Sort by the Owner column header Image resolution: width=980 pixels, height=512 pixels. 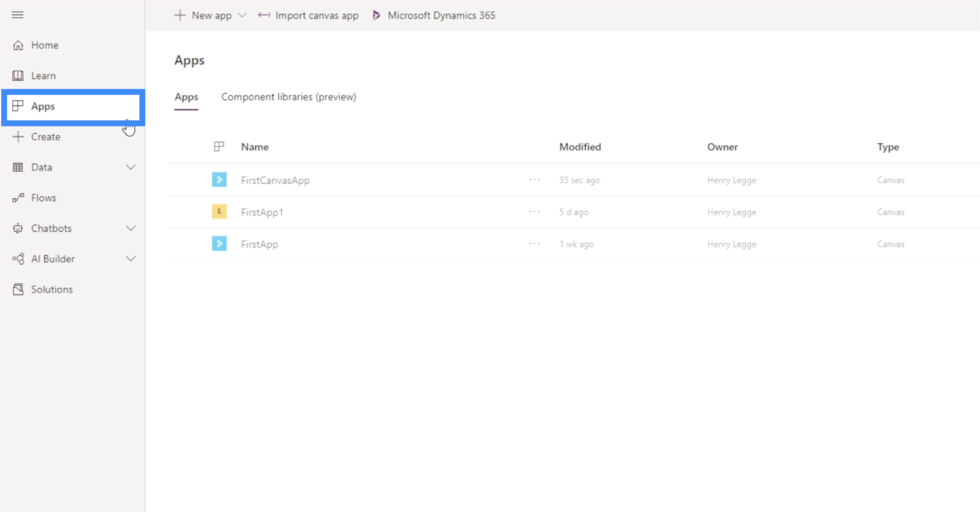[723, 147]
